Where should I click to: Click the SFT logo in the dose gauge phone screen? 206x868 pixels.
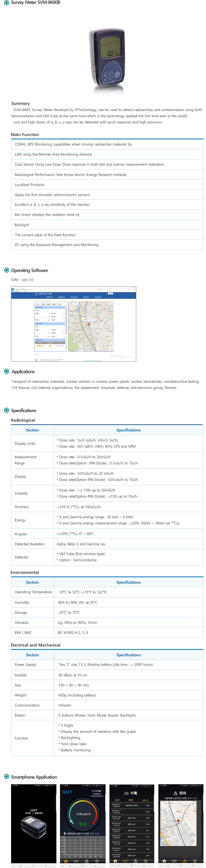[67, 792]
